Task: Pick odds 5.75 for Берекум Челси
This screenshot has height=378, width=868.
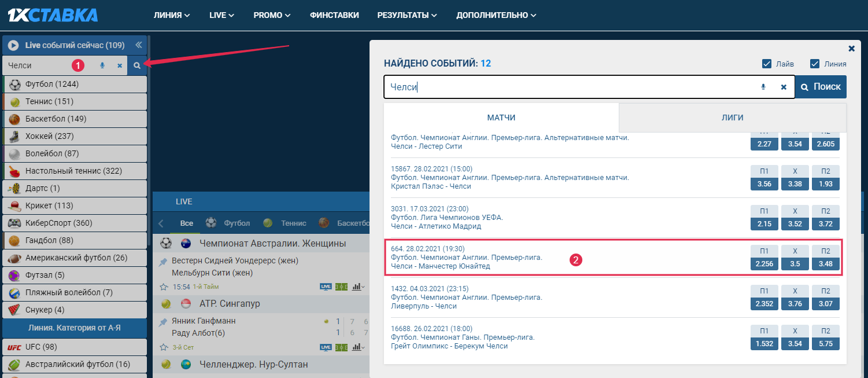Action: click(x=826, y=344)
